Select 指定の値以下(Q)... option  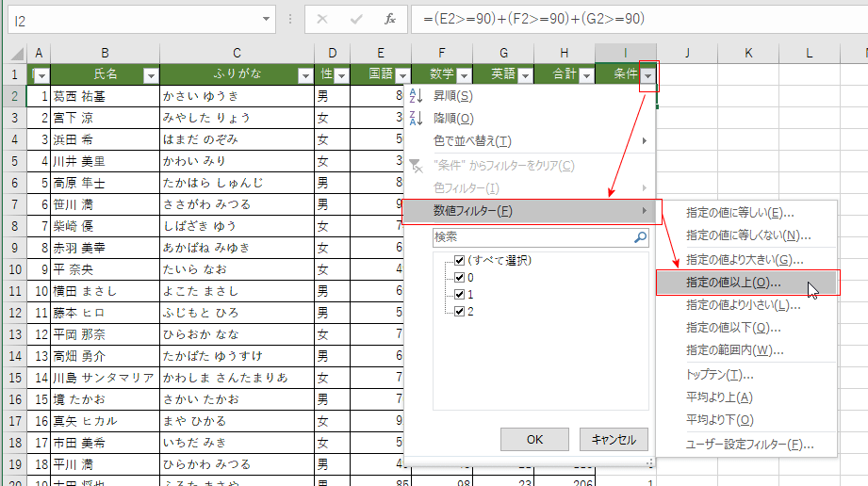click(x=746, y=328)
